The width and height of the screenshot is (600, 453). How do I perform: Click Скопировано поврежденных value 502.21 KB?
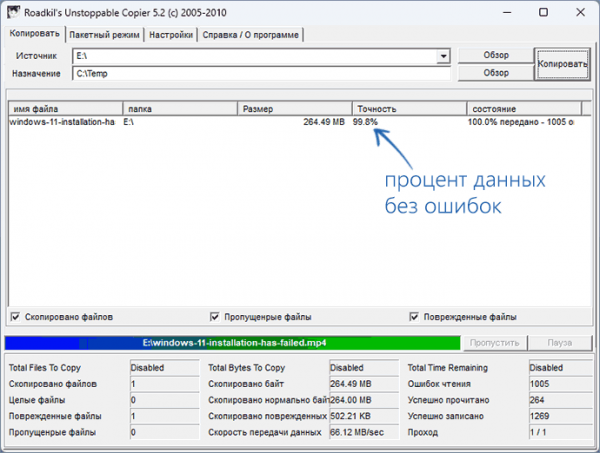tap(364, 416)
